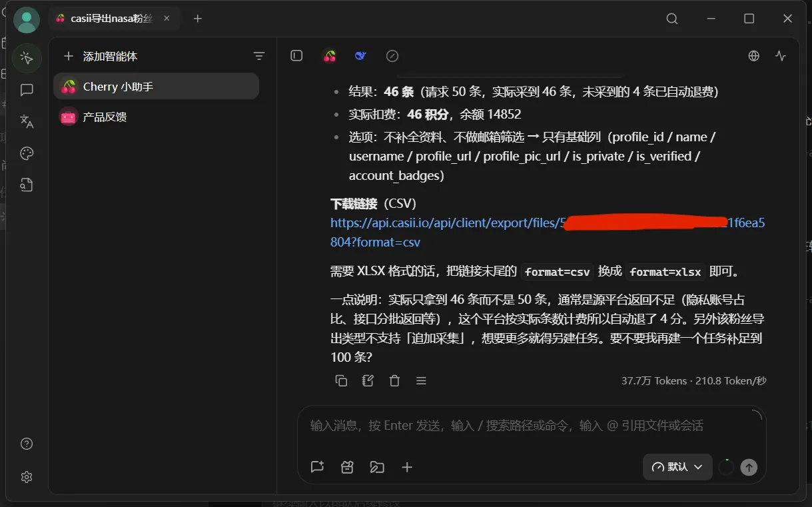
Task: Click the 实际扣费 bullet line
Action: [x=435, y=115]
